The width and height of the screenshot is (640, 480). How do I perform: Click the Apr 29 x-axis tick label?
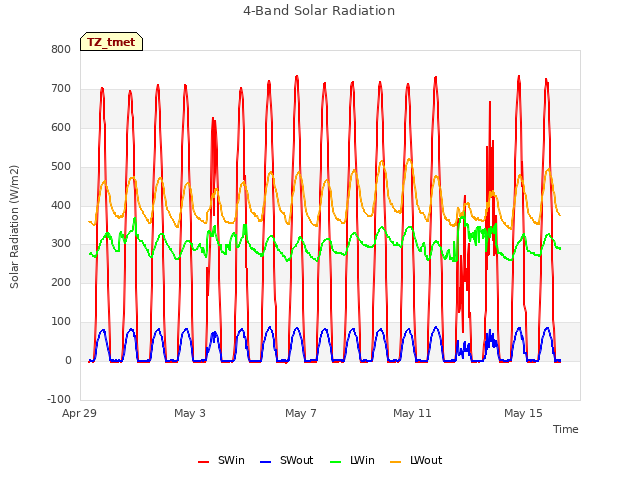[x=79, y=413]
